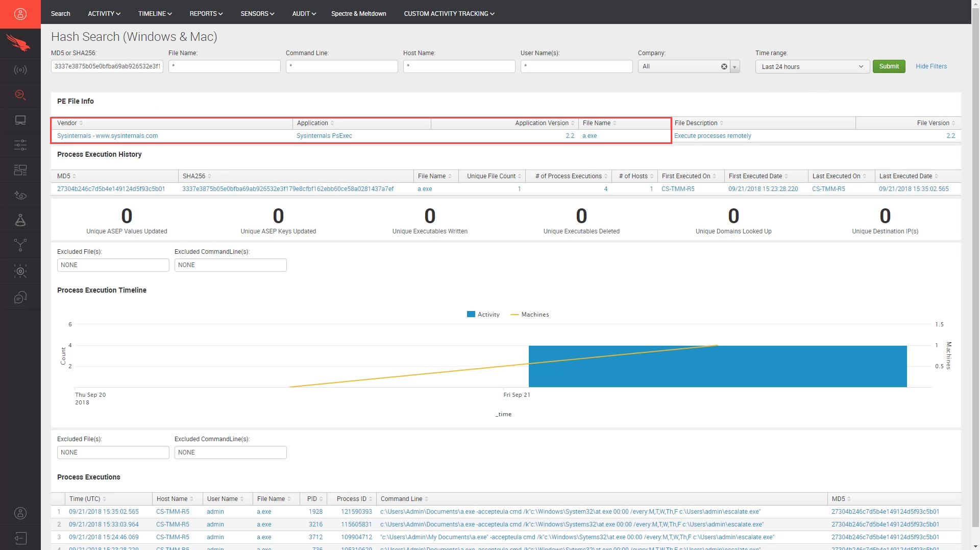The height and width of the screenshot is (550, 980).
Task: Focus the File Name filter field
Action: 224,66
